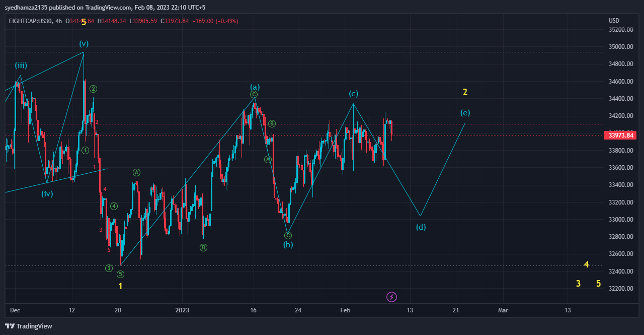Select the blue (a) wave label
The width and height of the screenshot is (644, 335).
click(x=255, y=87)
